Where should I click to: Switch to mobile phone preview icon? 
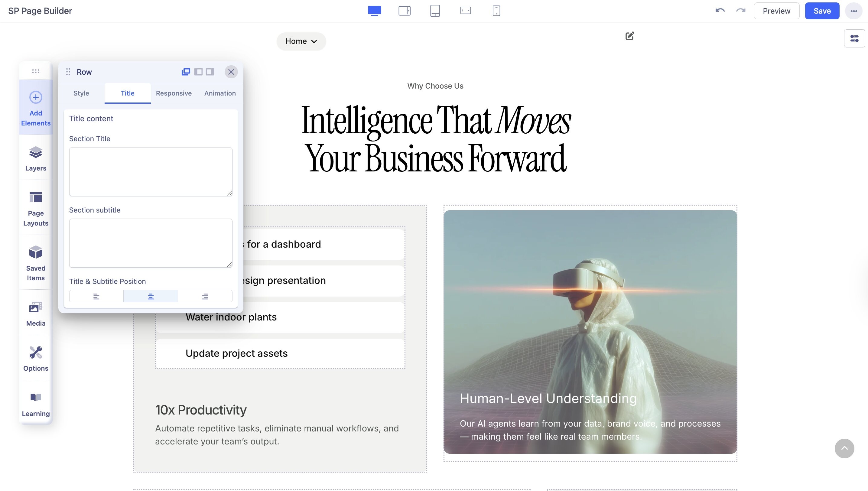pos(496,11)
